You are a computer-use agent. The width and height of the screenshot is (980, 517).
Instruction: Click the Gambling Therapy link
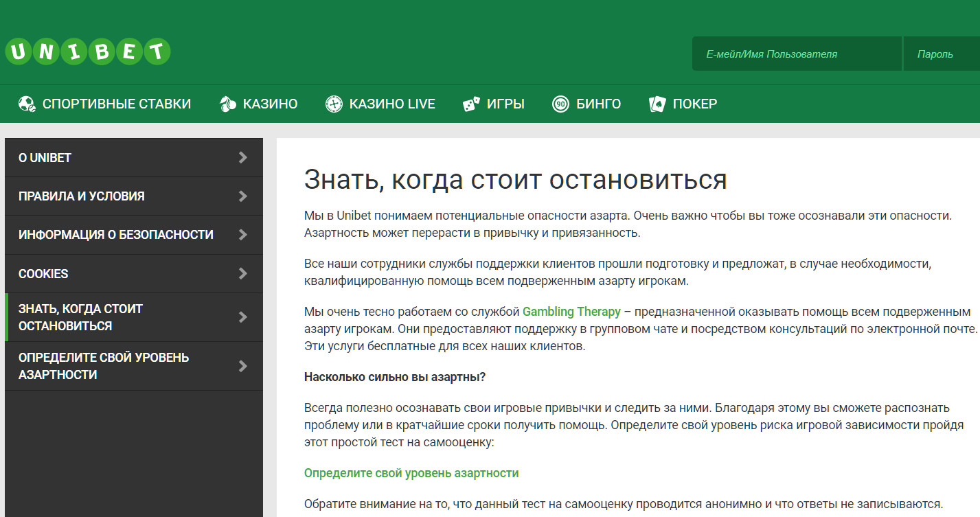570,310
